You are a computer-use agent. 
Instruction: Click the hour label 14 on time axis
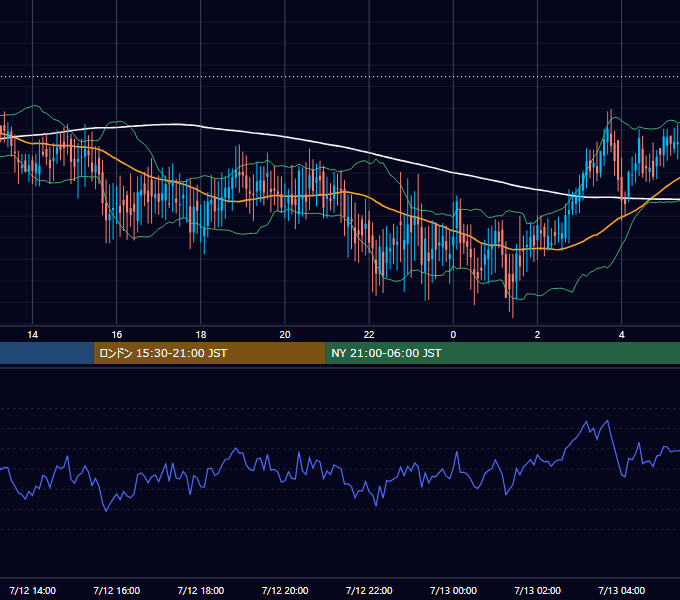pyautogui.click(x=33, y=335)
